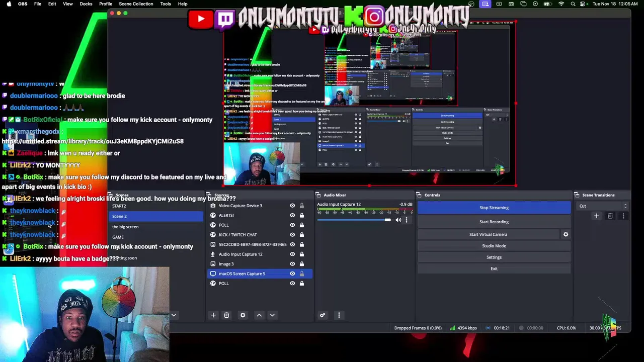Toggle Image 3 source visibility eye
Viewport: 644px width, 362px height.
tap(292, 264)
